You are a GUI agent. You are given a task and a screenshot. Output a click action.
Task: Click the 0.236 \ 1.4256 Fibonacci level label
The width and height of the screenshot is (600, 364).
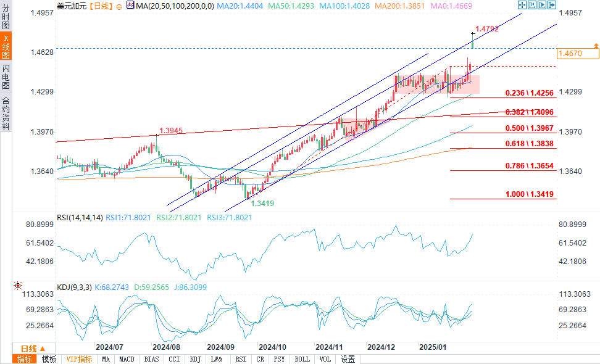click(530, 93)
